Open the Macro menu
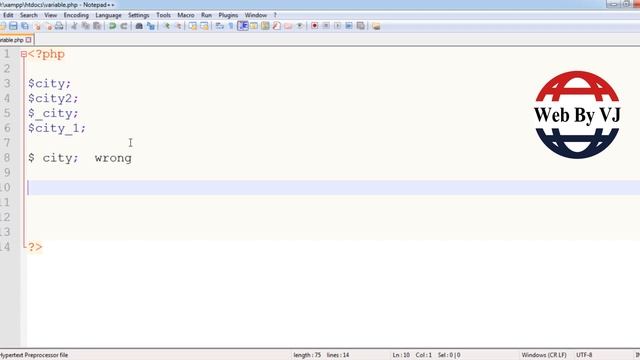This screenshot has height=360, width=640. [x=186, y=15]
